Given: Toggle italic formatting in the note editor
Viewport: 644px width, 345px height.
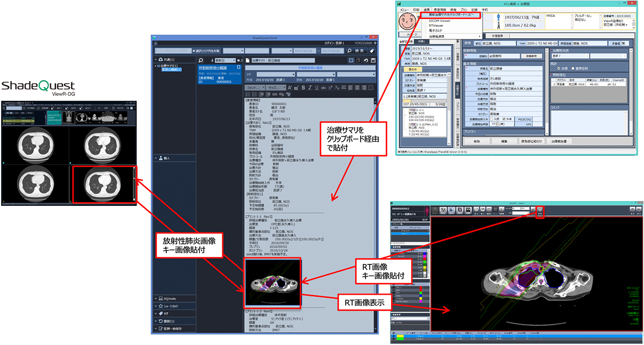Looking at the screenshot, I should pyautogui.click(x=310, y=87).
